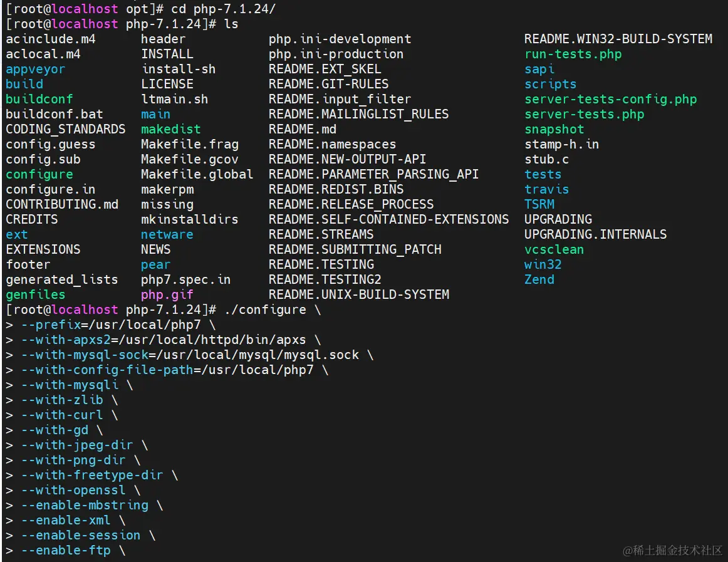This screenshot has height=562, width=728.
Task: Select the scripts directory name
Action: point(551,84)
